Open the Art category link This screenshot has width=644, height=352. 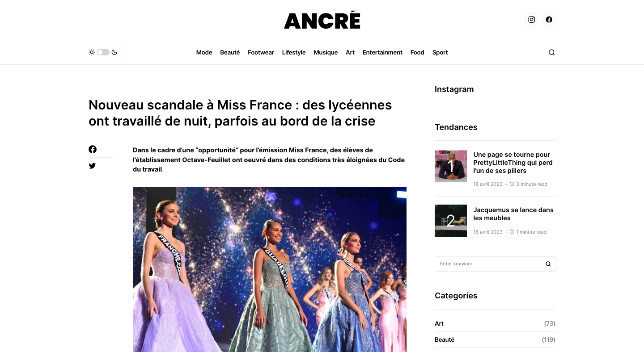click(439, 323)
